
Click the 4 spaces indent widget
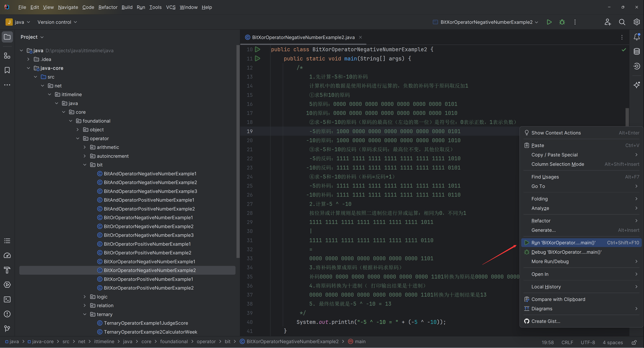pos(612,342)
